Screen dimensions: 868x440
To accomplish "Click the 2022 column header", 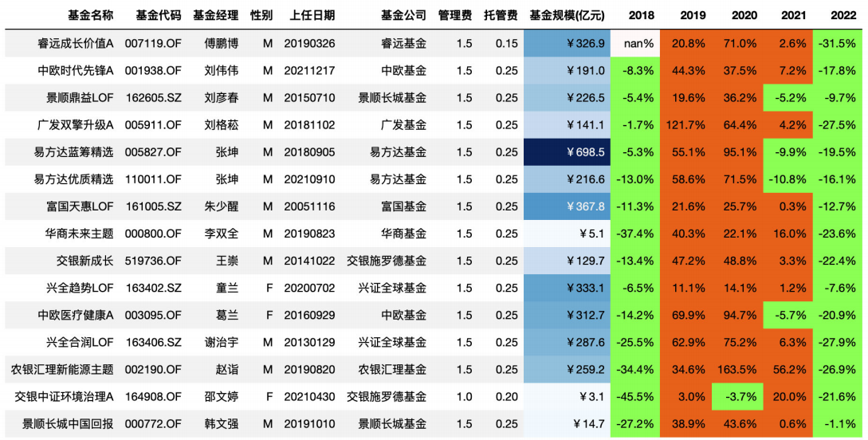I will pos(843,15).
